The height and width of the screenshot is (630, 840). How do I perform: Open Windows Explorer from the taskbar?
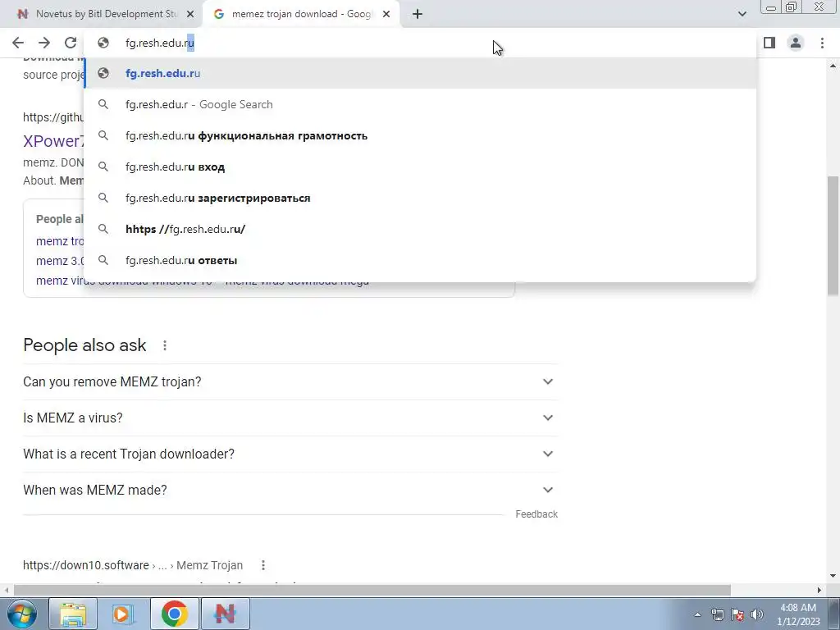pos(73,614)
